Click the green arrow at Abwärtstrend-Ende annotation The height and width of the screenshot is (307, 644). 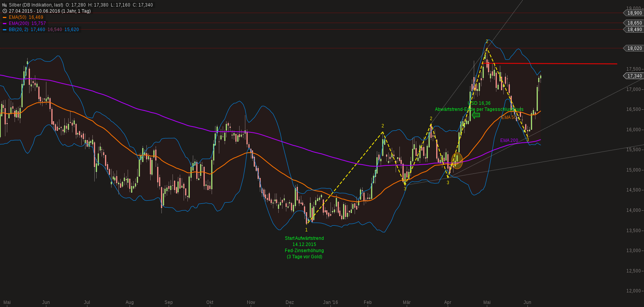[476, 115]
